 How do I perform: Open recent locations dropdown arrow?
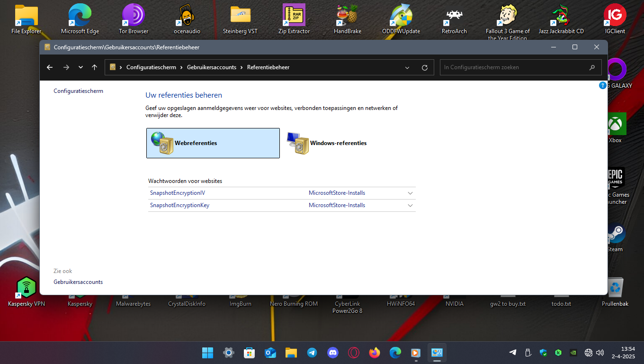click(x=80, y=67)
